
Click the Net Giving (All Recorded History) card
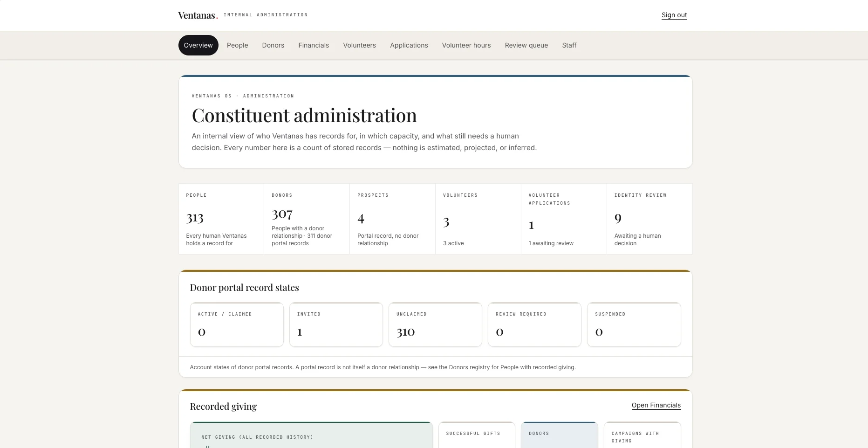pos(311,435)
